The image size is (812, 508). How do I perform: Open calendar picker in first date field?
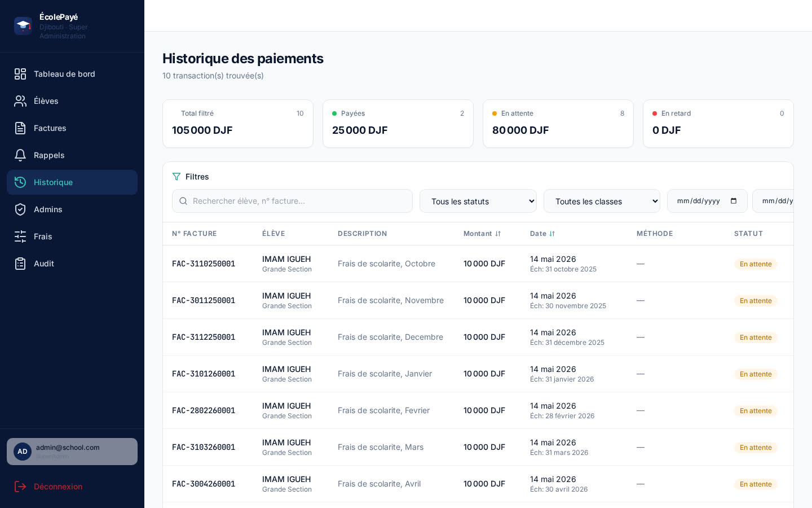click(734, 201)
